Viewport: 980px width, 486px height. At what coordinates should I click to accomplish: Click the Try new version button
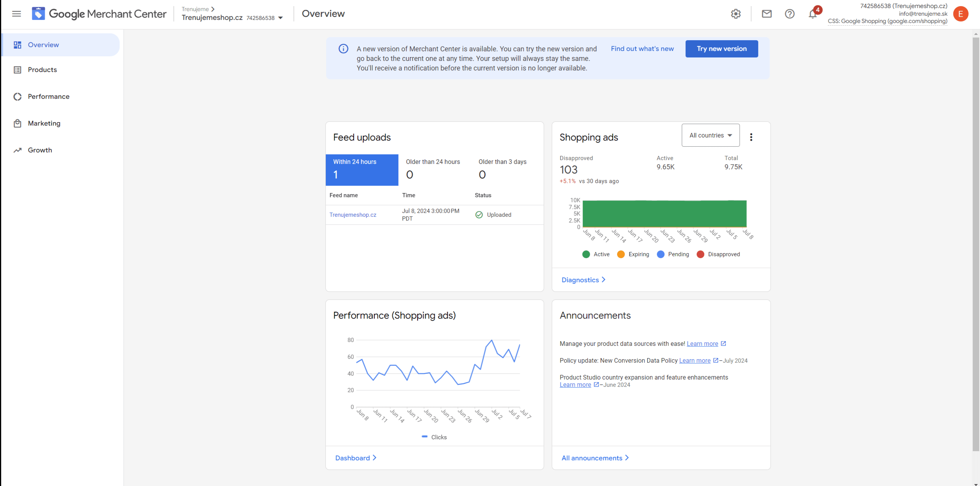pos(722,49)
